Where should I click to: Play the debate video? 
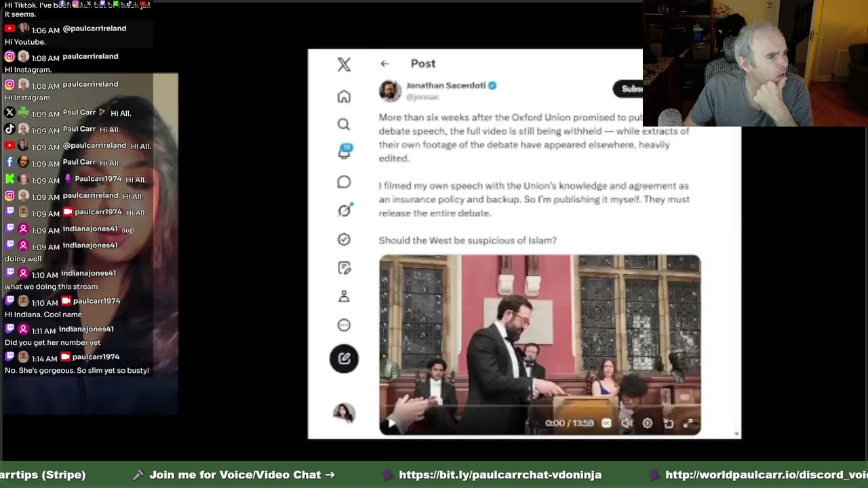tap(391, 423)
